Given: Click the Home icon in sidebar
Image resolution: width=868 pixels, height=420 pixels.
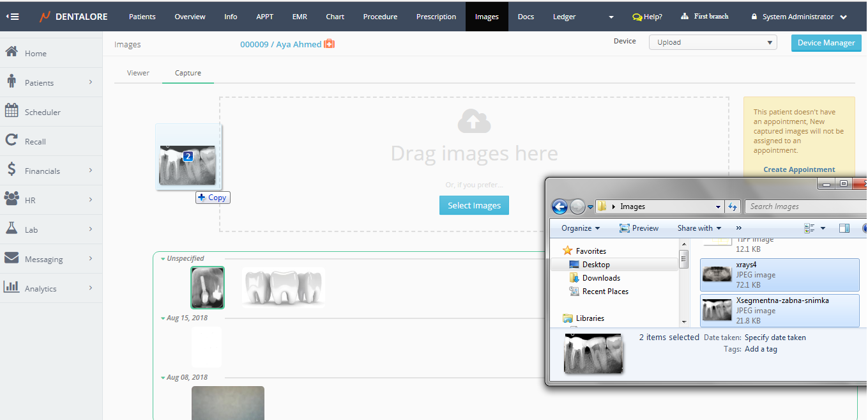Looking at the screenshot, I should coord(11,52).
